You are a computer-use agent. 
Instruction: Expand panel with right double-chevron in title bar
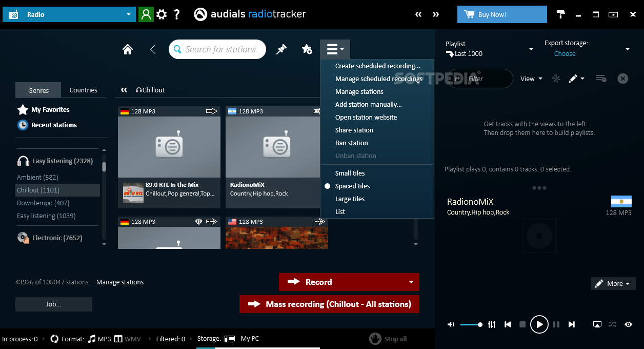point(436,14)
